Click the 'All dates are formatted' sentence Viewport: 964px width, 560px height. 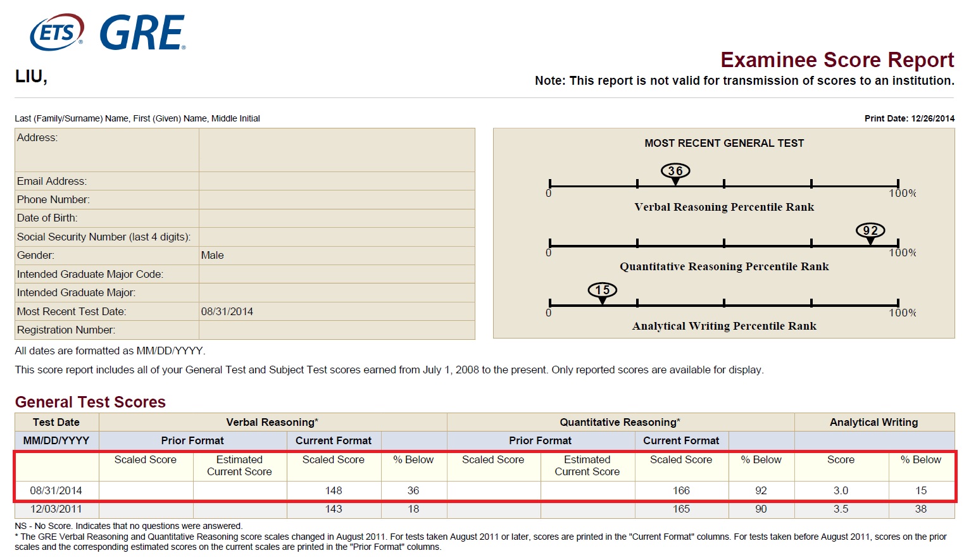(x=110, y=351)
